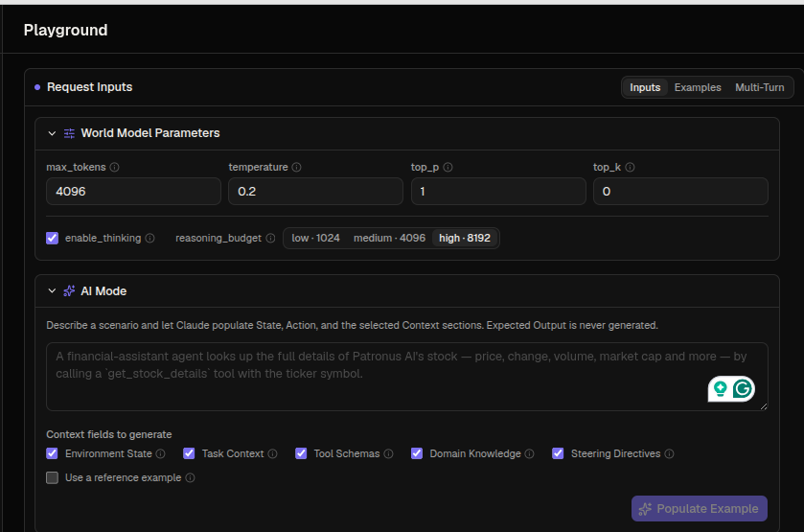Click the Populate Example button
This screenshot has width=804, height=532.
(x=700, y=508)
